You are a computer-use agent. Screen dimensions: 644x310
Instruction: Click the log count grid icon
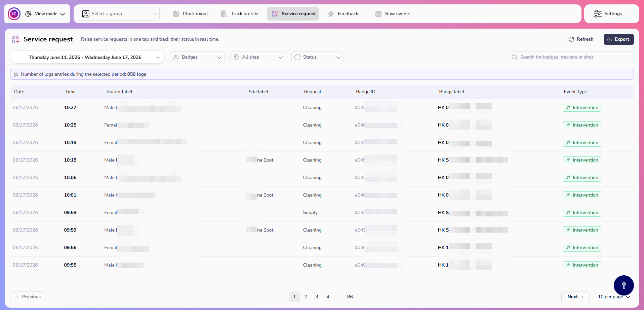coord(16,74)
